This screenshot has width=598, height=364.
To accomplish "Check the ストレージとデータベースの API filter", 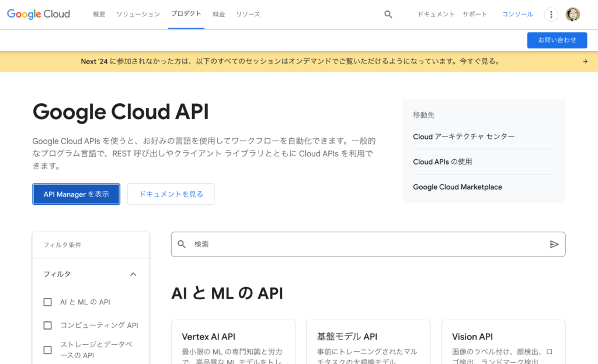I will click(x=48, y=350).
